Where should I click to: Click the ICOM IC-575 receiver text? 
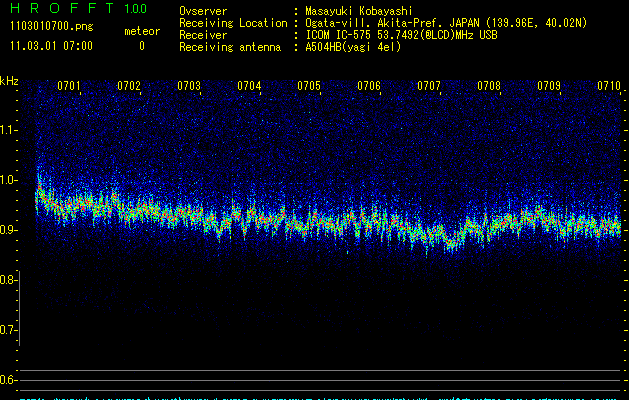400,35
